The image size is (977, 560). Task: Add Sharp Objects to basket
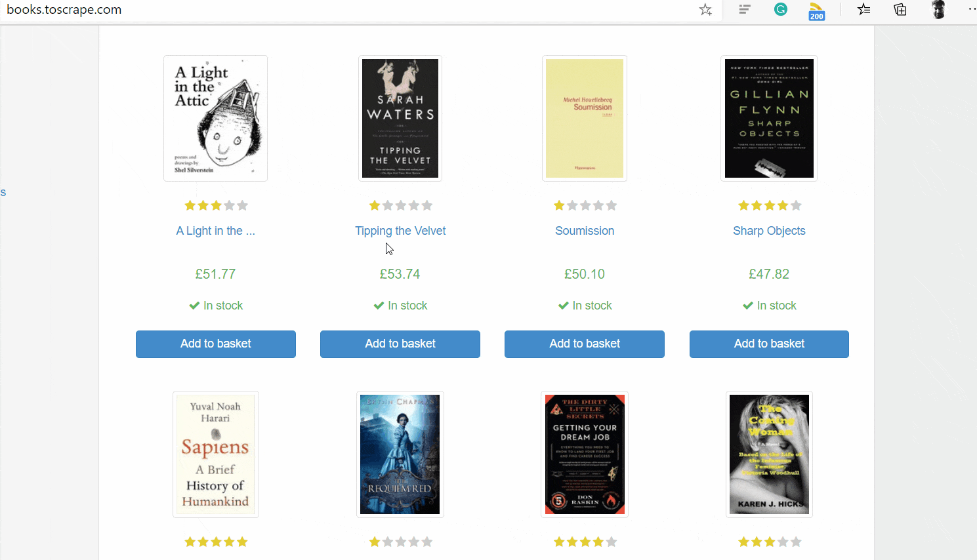tap(769, 344)
